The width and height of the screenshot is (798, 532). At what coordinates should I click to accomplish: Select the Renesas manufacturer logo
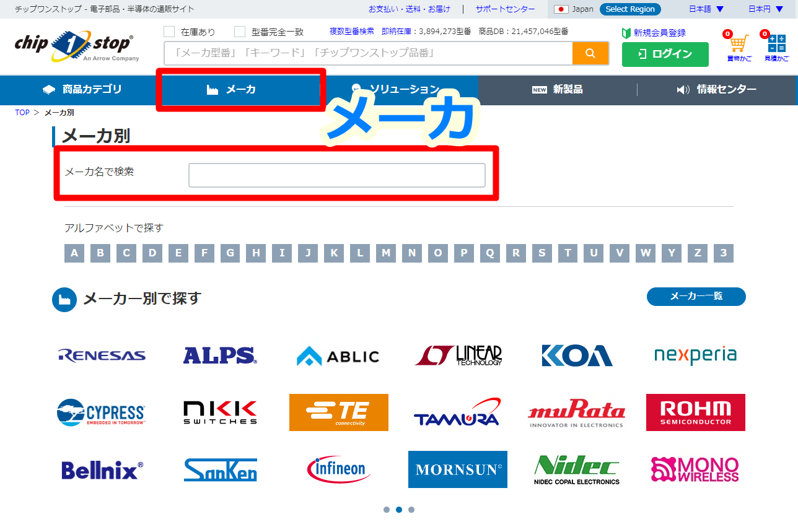point(102,355)
